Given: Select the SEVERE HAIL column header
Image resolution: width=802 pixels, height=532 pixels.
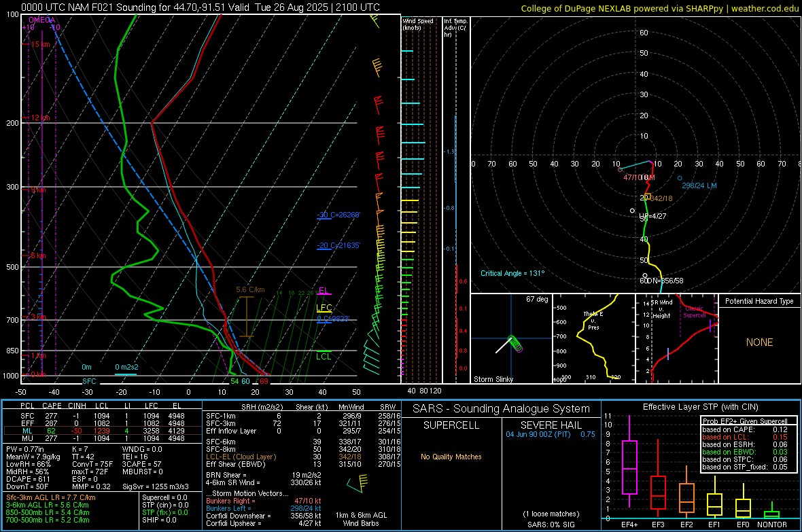Looking at the screenshot, I should point(551,425).
